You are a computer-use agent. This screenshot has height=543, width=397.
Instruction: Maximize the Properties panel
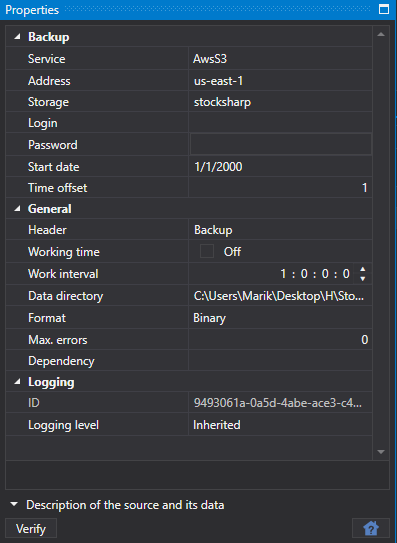point(384,9)
